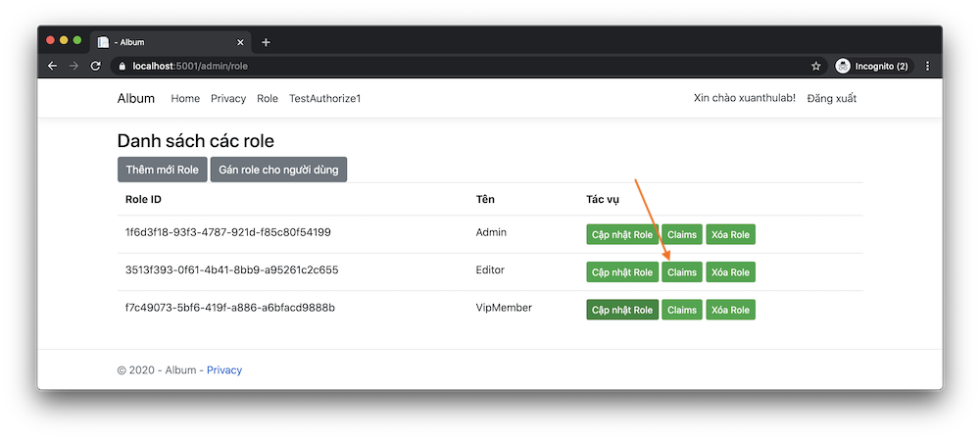Viewport: 980px width, 439px height.
Task: Click the 'Editor' role name cell
Action: [x=490, y=270]
